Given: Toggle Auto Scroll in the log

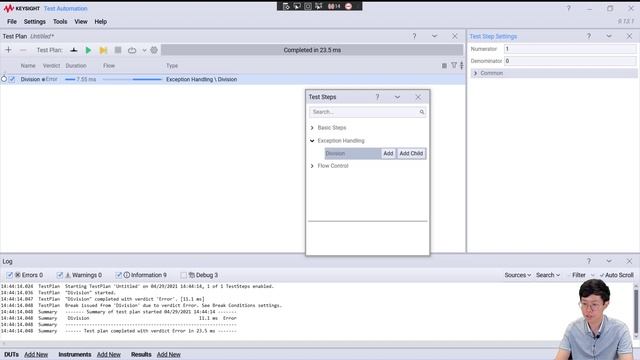Looking at the screenshot, I should [616, 275].
